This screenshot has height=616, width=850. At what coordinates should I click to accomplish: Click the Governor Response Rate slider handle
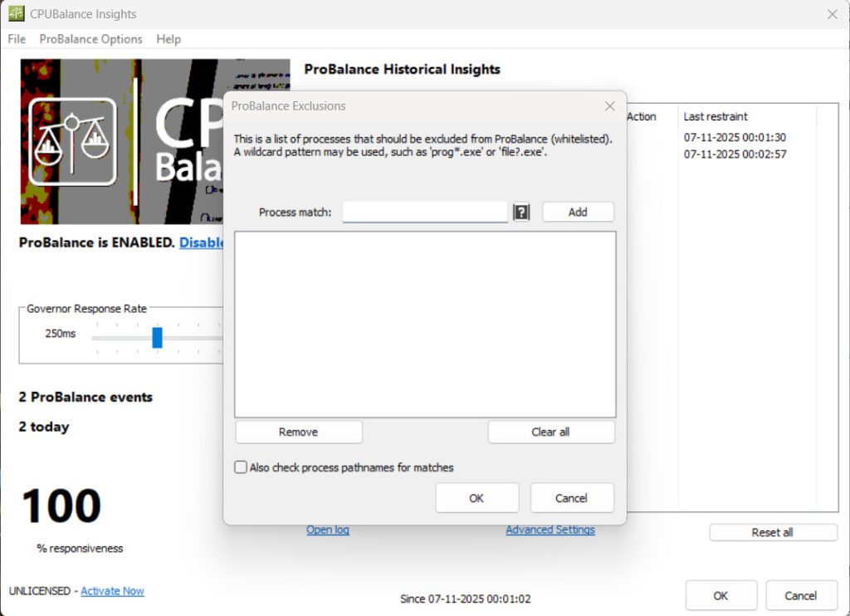(157, 337)
